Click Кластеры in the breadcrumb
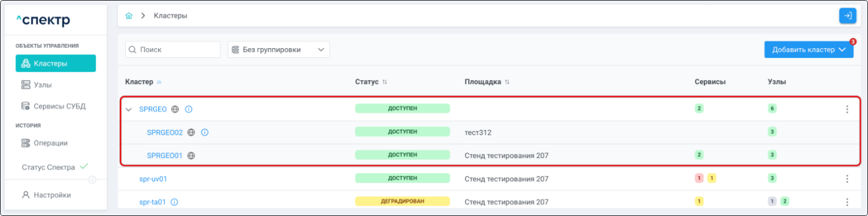The width and height of the screenshot is (868, 216). click(170, 16)
